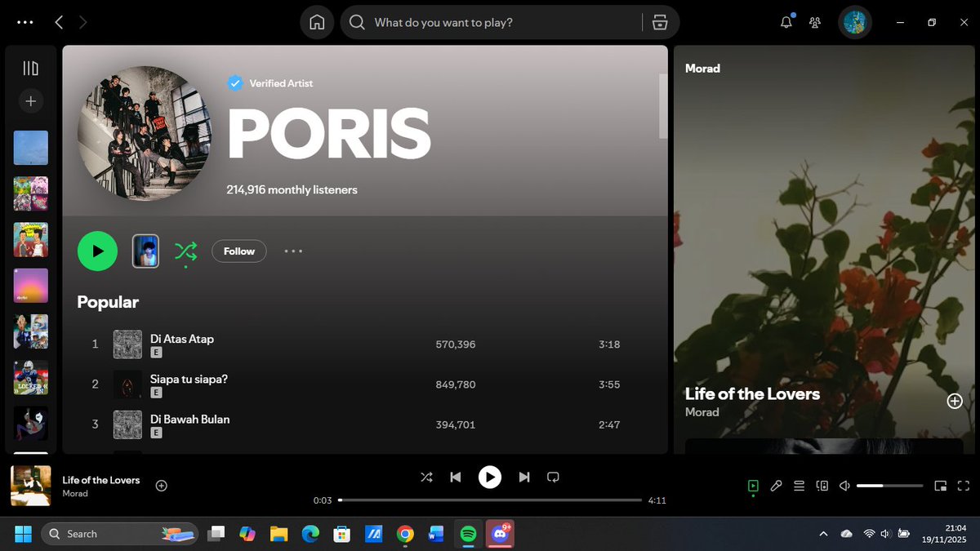Play PORIS with the green play button
980x551 pixels.
tap(97, 251)
